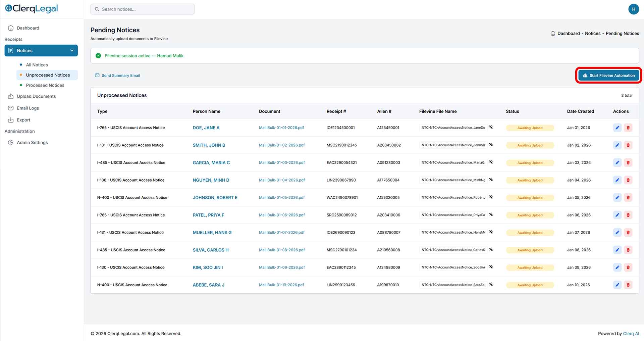Image resolution: width=644 pixels, height=341 pixels.
Task: Edit the DOE, JANE A notice
Action: tap(617, 128)
